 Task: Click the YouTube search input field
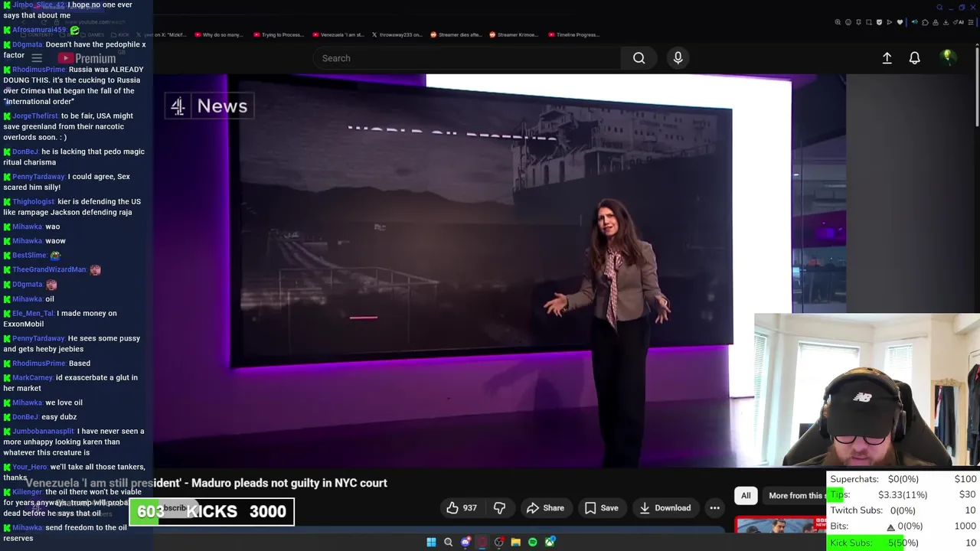(x=467, y=58)
